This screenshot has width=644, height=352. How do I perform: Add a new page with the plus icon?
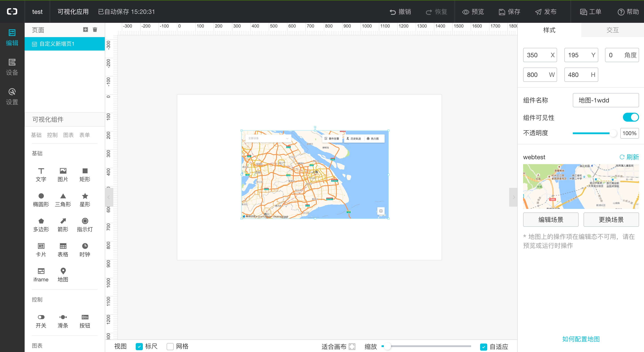click(86, 30)
